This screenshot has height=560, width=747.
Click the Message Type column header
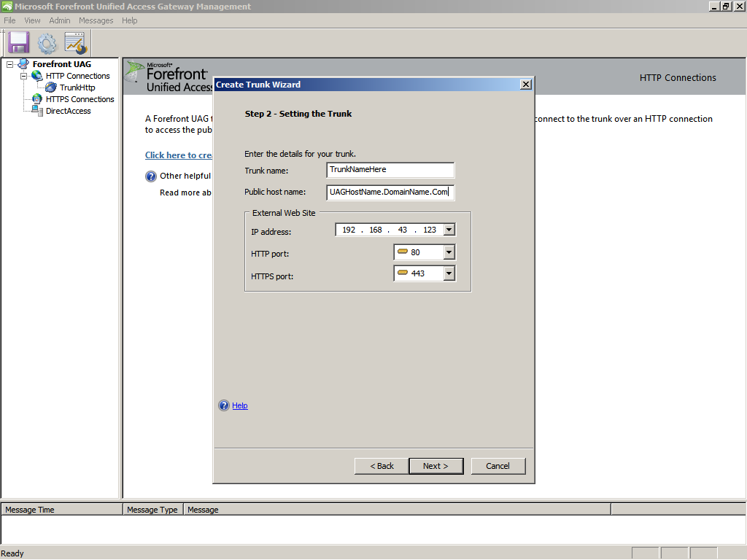coord(153,510)
